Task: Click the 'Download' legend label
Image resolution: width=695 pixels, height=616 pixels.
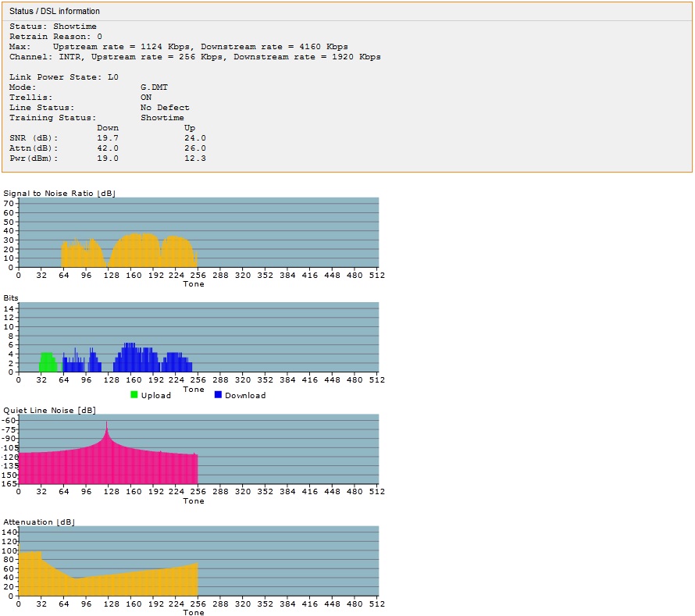Action: 245,395
